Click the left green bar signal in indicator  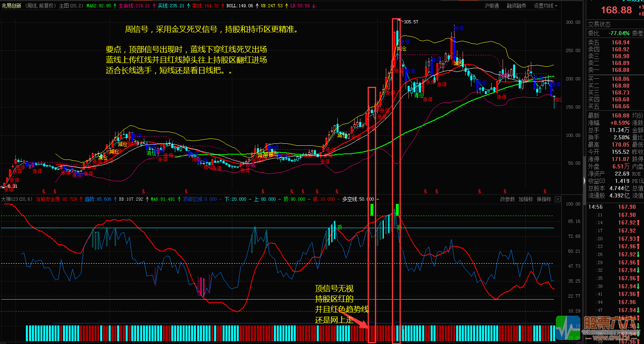pyautogui.click(x=372, y=210)
